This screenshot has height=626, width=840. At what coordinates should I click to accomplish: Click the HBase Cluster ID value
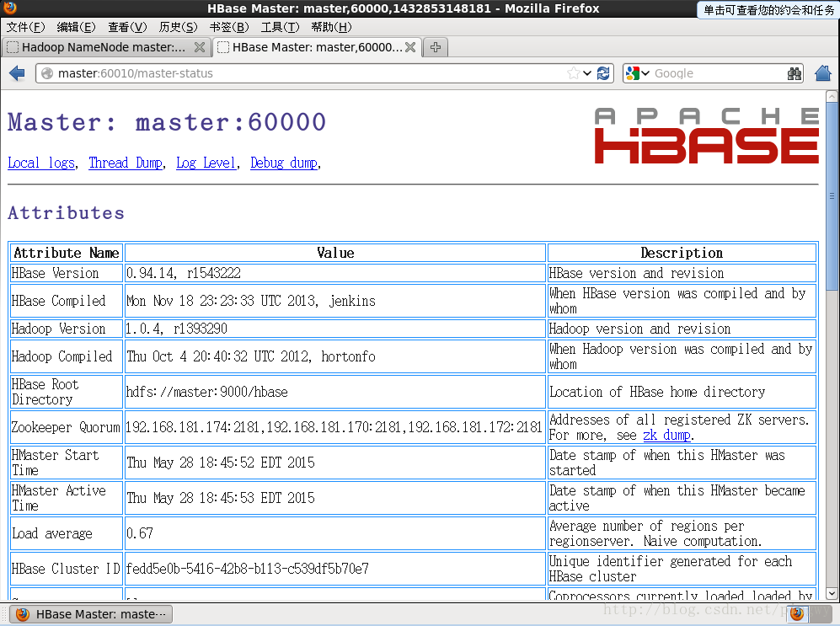(248, 569)
